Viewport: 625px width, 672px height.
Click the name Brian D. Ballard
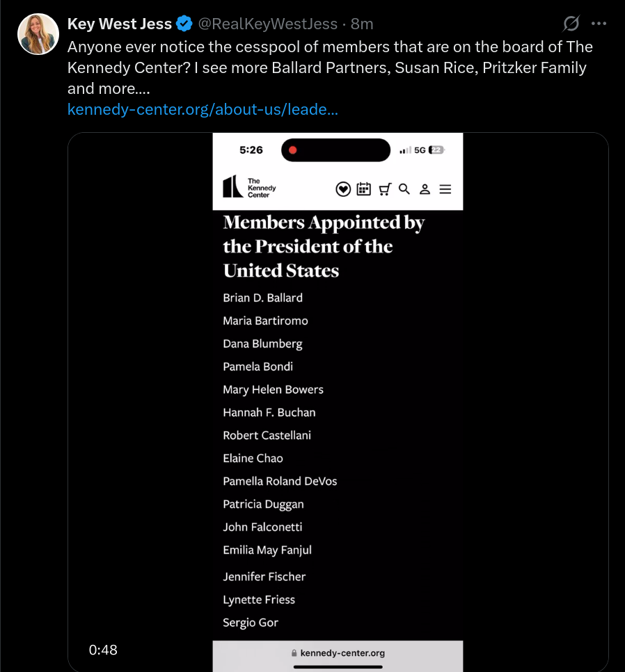coord(263,298)
